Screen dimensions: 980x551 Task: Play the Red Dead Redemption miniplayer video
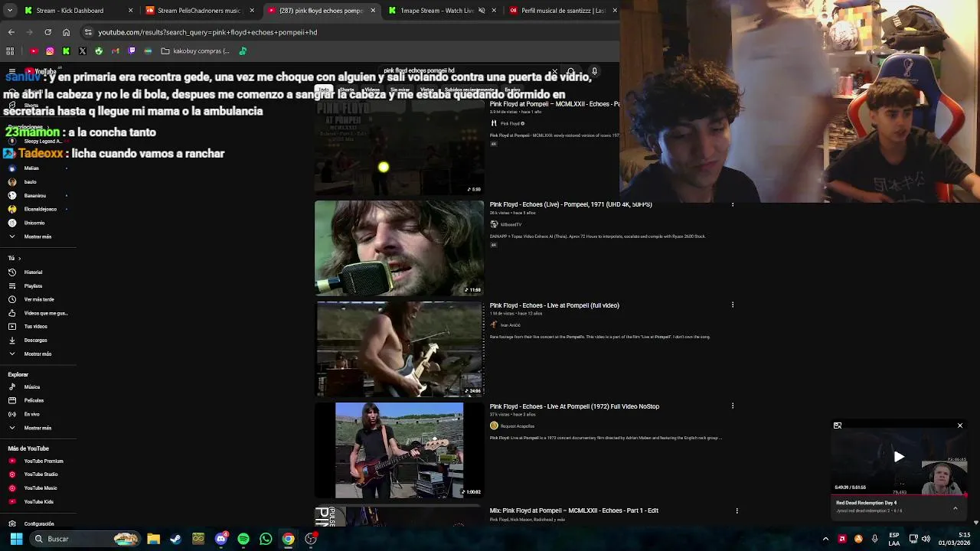[899, 457]
